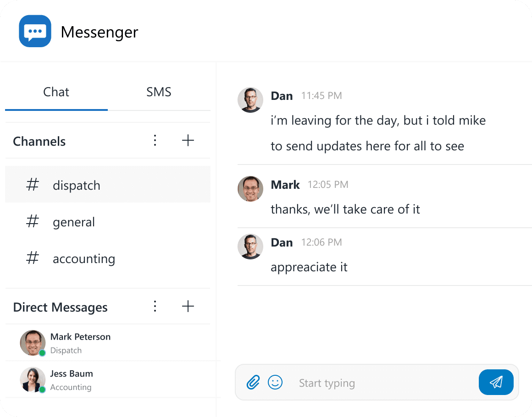Open the Direct Messages options menu
The width and height of the screenshot is (532, 417).
tap(155, 306)
